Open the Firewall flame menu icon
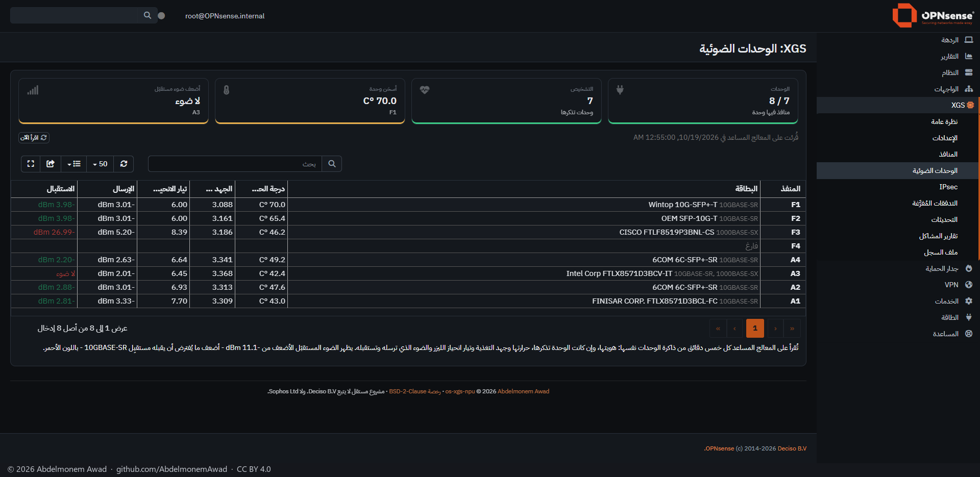Viewport: 980px width, 477px height. pyautogui.click(x=969, y=268)
